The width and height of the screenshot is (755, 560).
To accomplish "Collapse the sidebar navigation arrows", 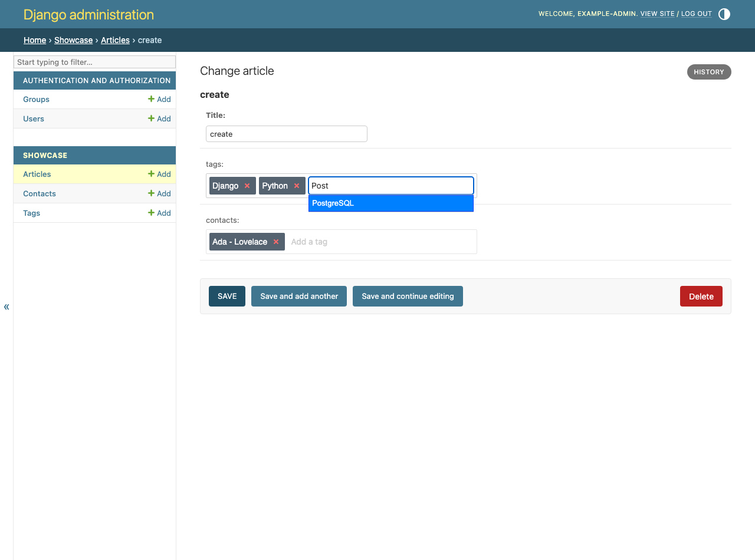I will (x=6, y=307).
